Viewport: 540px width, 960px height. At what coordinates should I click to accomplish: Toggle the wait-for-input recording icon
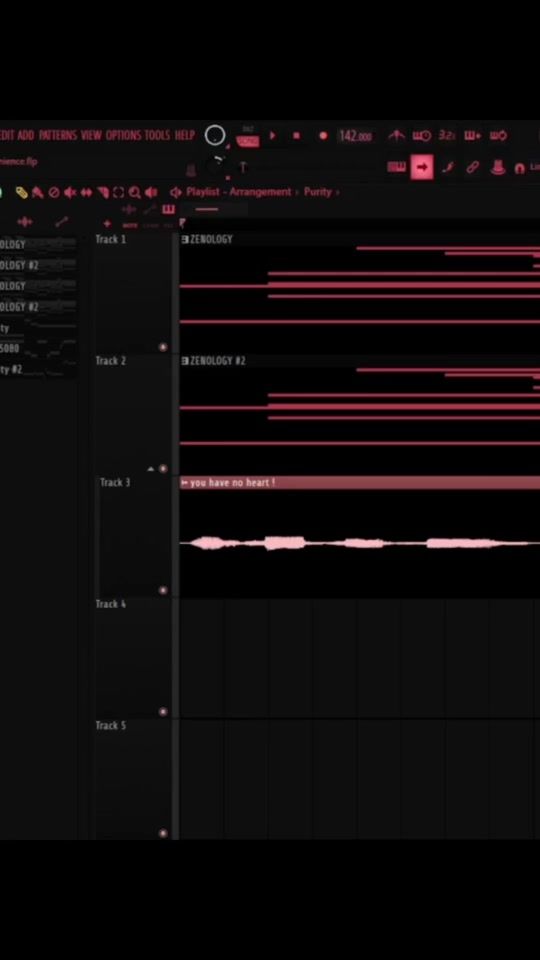pos(421,135)
